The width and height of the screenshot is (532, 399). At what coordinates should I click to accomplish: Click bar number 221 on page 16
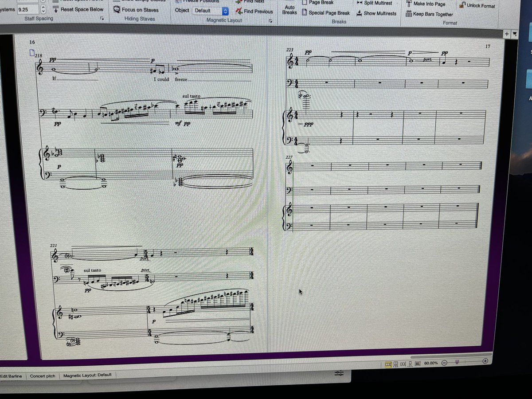coord(54,245)
